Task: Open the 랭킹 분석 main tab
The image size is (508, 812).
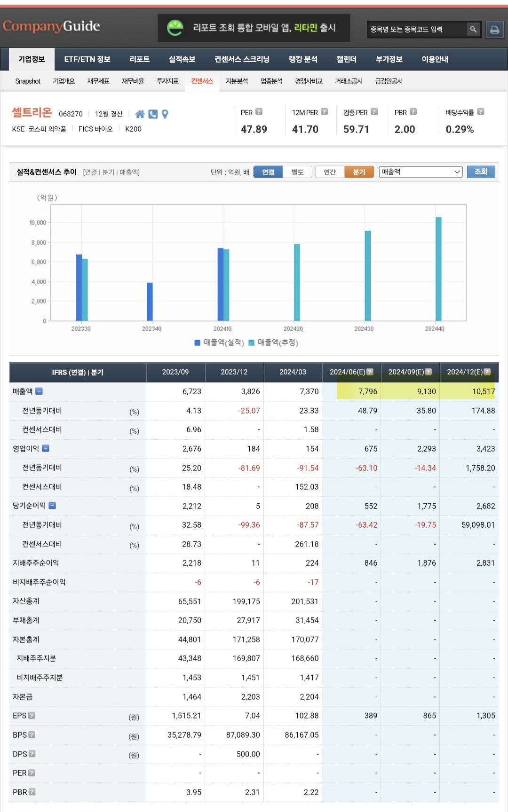Action: [303, 59]
